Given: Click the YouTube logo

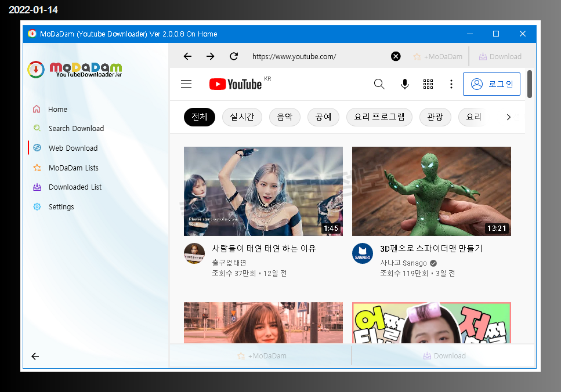Looking at the screenshot, I should [x=236, y=84].
